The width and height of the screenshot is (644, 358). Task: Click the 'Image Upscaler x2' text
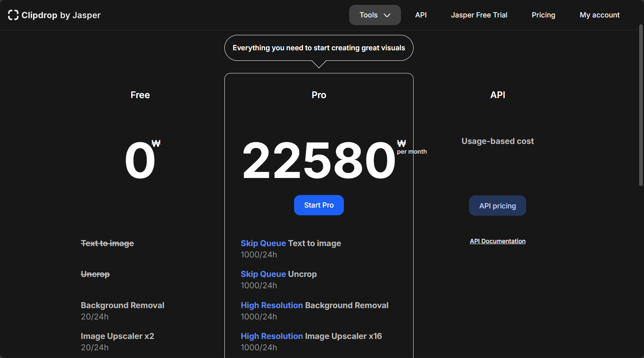click(x=117, y=336)
